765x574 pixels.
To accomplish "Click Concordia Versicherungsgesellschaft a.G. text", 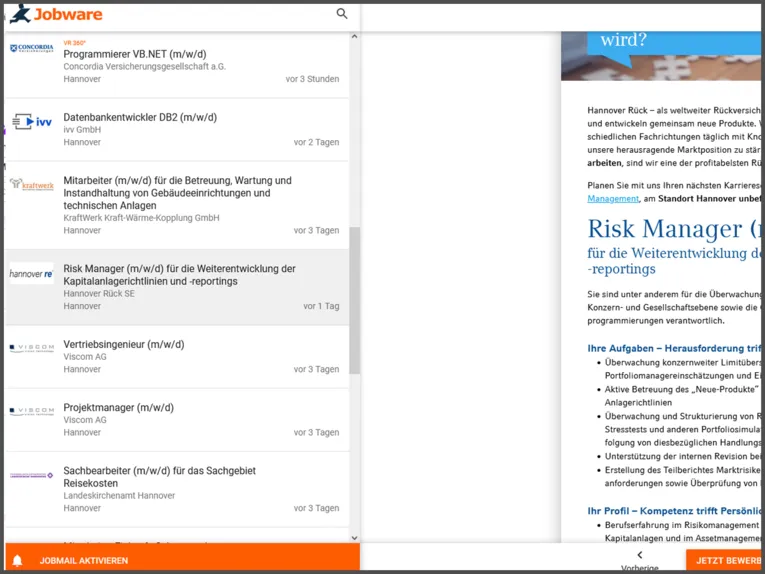I will tap(144, 66).
